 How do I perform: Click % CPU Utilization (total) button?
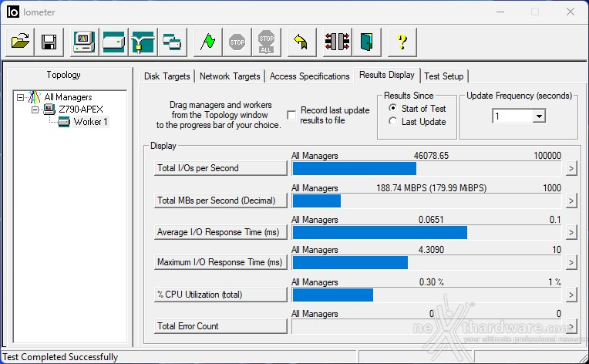[x=220, y=295]
